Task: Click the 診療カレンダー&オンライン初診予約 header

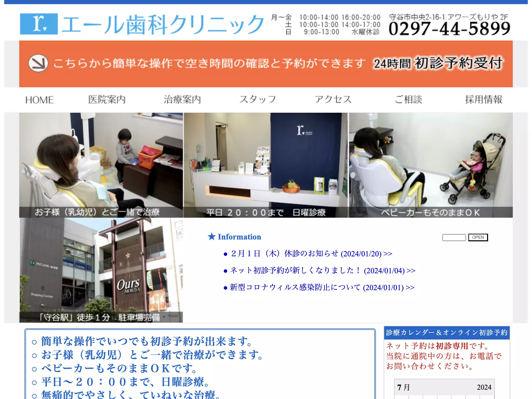Action: 447,333
